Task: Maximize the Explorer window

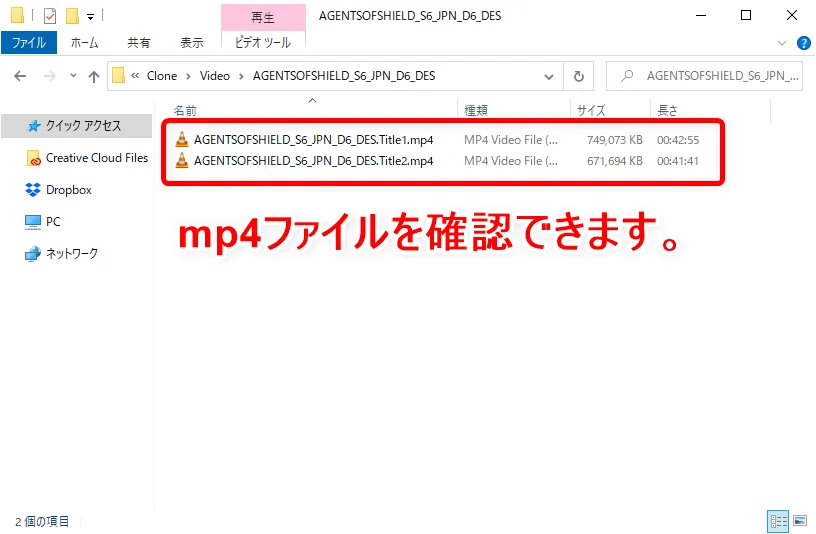Action: pyautogui.click(x=746, y=16)
